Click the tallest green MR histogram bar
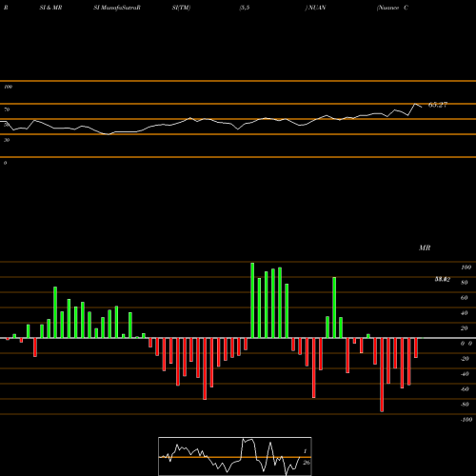 point(252,300)
